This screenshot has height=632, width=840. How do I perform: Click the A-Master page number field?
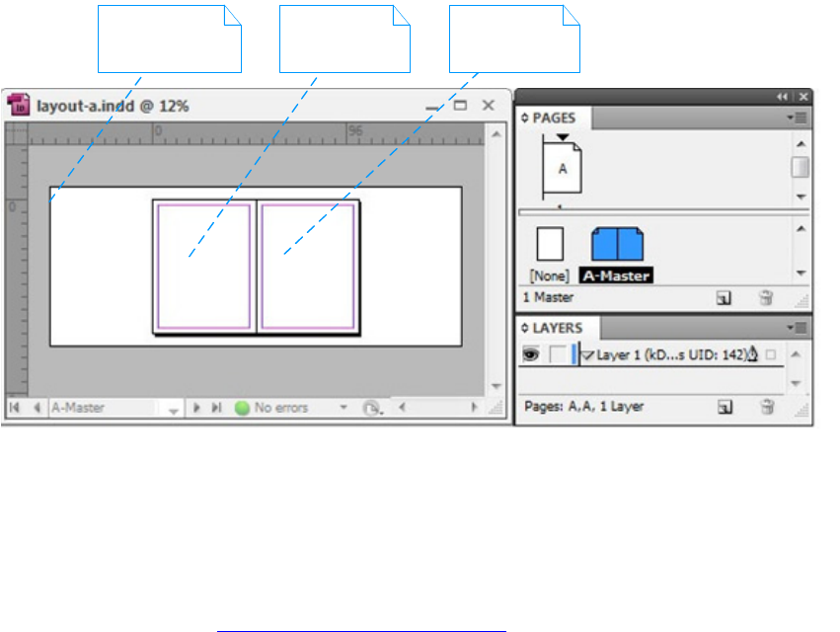click(106, 408)
